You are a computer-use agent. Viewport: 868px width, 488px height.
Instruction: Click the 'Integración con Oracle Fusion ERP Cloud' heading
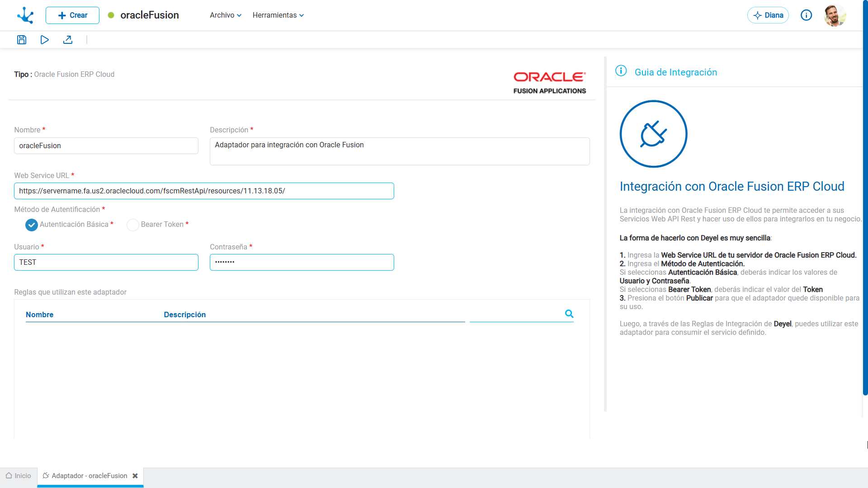(x=732, y=186)
